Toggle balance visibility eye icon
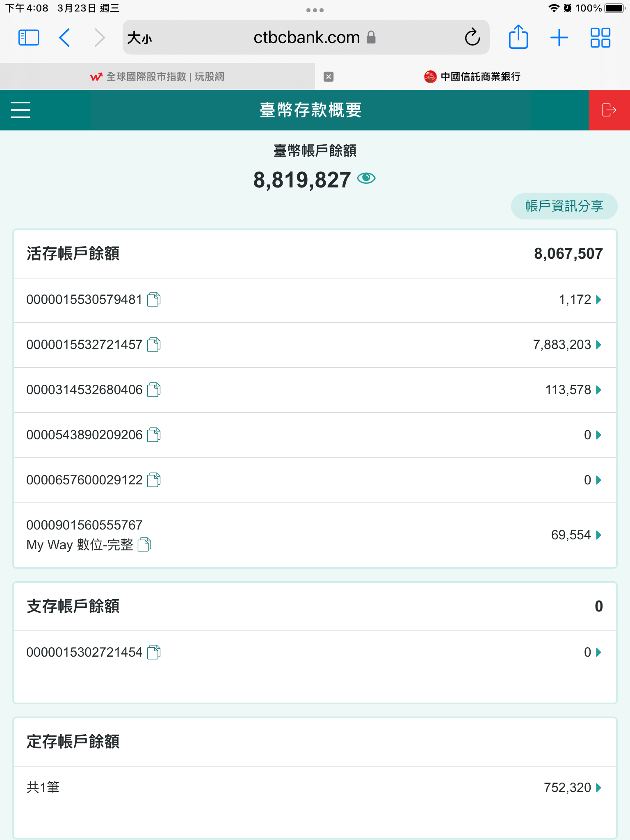The height and width of the screenshot is (840, 630). click(x=366, y=178)
